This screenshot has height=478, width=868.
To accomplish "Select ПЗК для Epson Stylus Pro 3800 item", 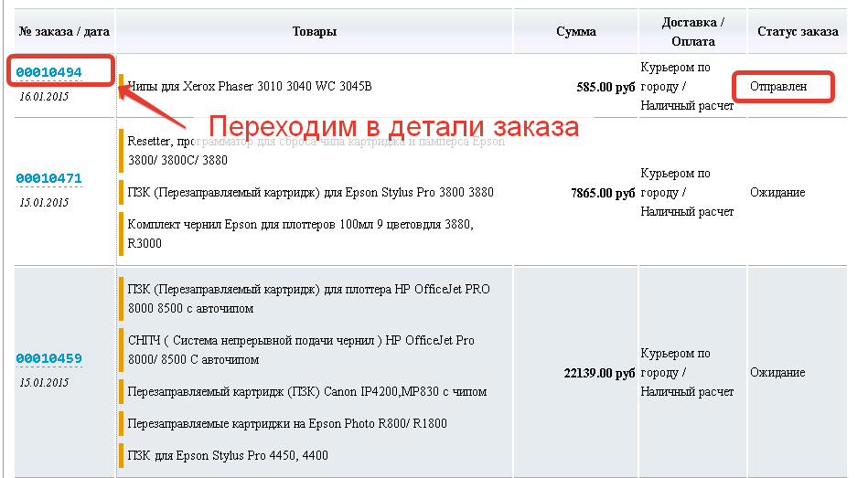I will (x=310, y=193).
